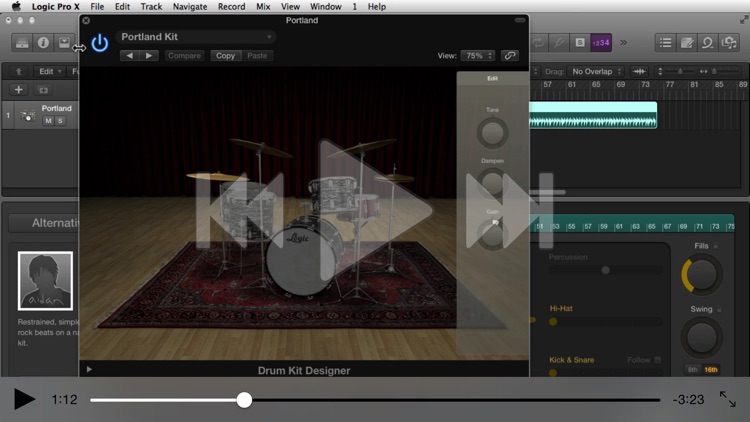Click the left crash cymbal in kit
The height and width of the screenshot is (422, 750).
coord(261,146)
